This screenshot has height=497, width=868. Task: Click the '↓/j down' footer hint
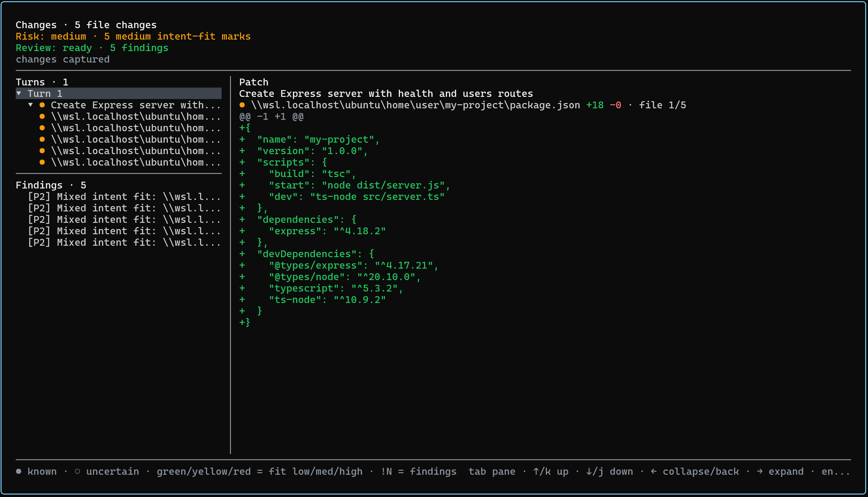pyautogui.click(x=610, y=471)
